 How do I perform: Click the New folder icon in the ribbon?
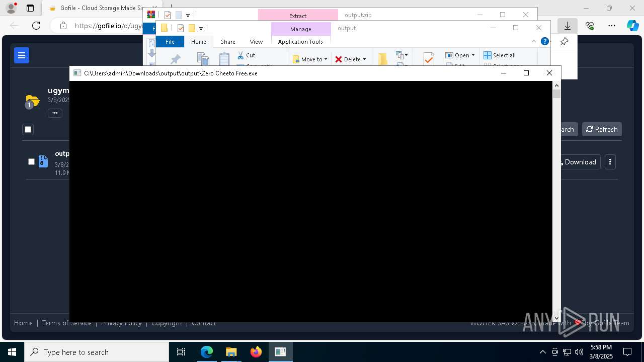coord(383,59)
